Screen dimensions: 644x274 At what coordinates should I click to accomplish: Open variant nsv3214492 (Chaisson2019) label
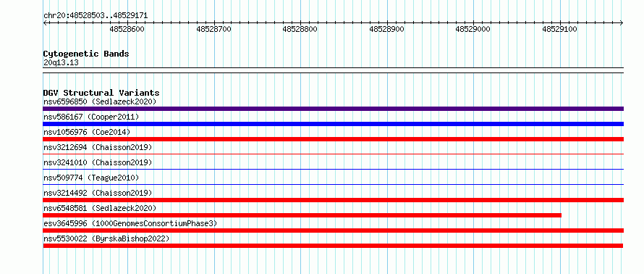[x=98, y=193]
